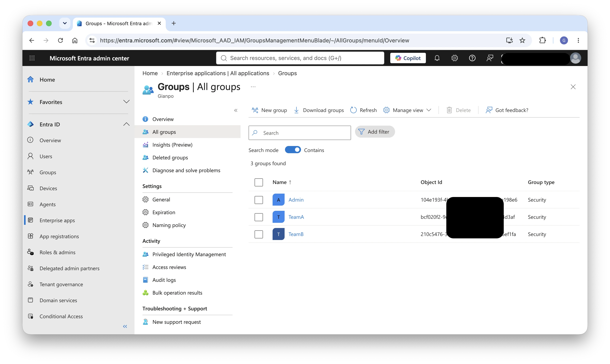
Task: Bookmark this page with the star icon
Action: (522, 40)
